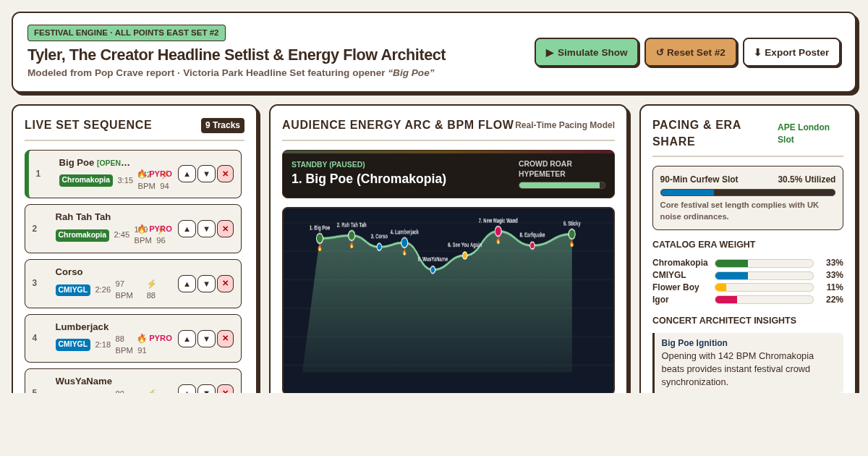Image resolution: width=868 pixels, height=456 pixels.
Task: Select the Corso track title
Action: pyautogui.click(x=69, y=272)
